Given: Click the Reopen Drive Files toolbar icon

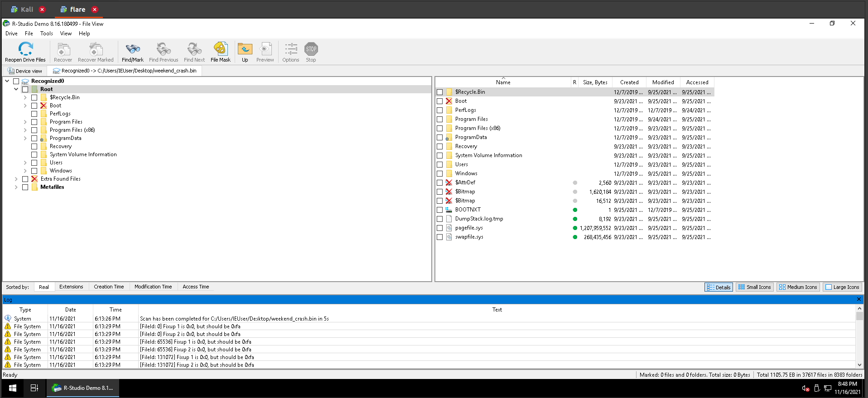Looking at the screenshot, I should click(x=25, y=49).
